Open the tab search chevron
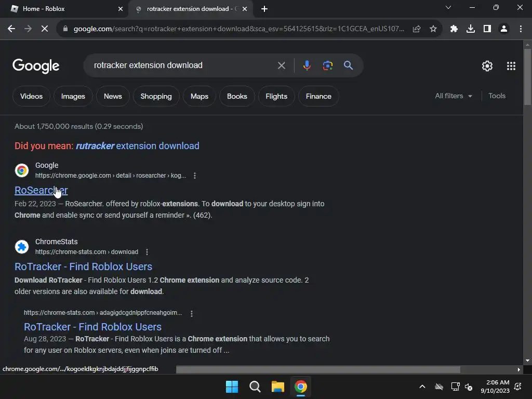 click(448, 7)
